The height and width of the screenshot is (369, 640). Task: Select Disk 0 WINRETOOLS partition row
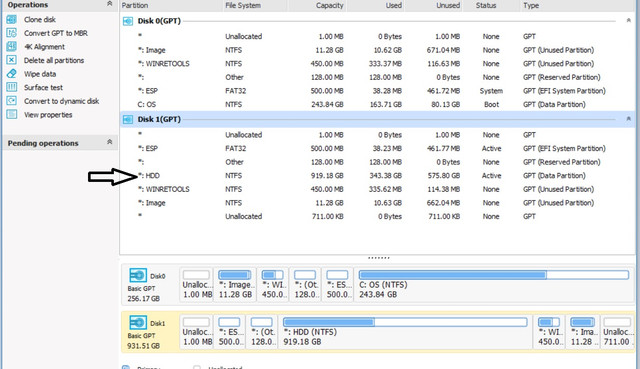coord(377,64)
